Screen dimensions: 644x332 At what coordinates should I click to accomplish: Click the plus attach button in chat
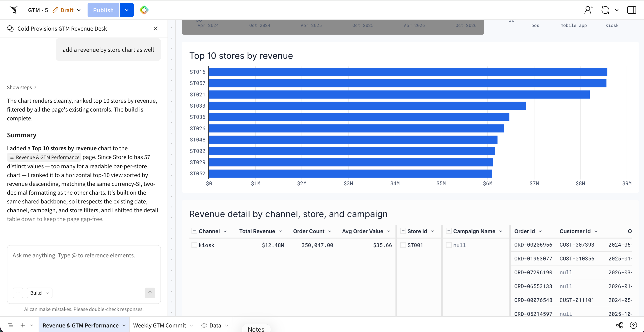(18, 293)
